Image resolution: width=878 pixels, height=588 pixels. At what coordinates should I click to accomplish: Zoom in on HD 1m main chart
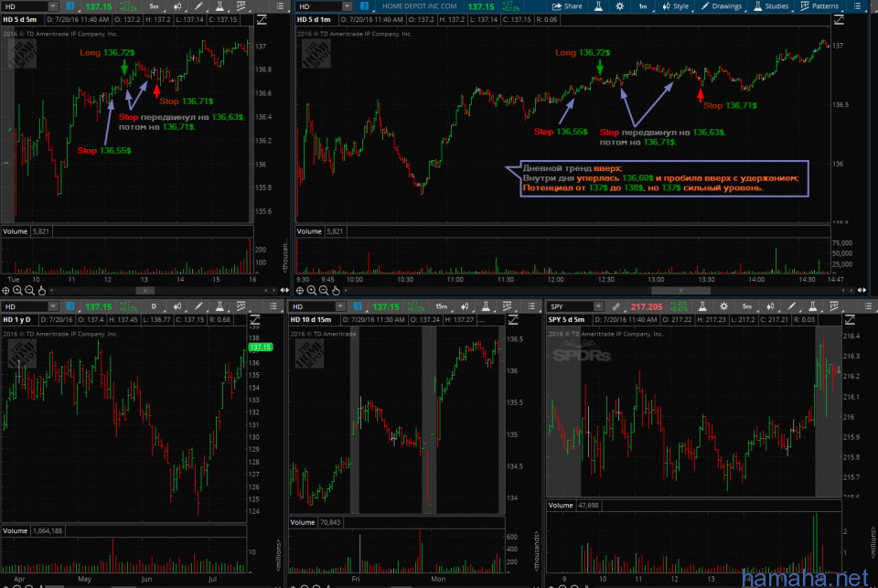tap(311, 291)
